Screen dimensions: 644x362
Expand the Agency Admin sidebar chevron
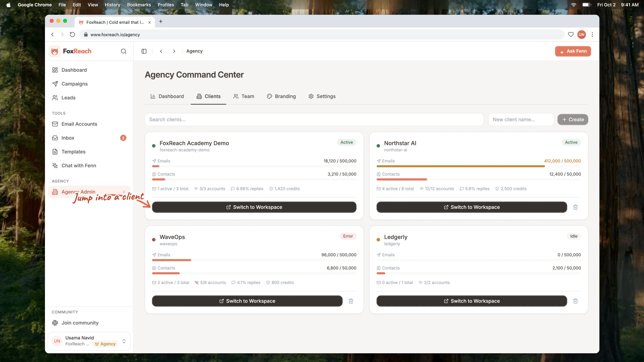[124, 192]
